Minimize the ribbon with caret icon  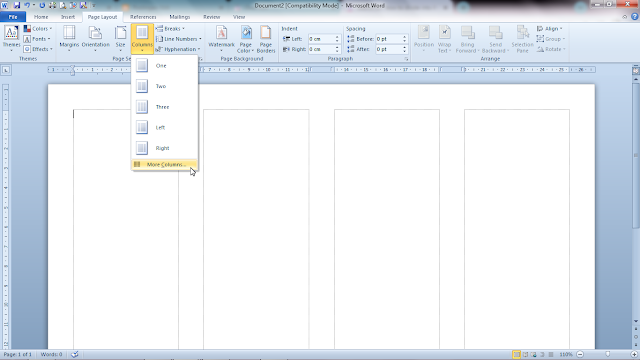[624, 17]
